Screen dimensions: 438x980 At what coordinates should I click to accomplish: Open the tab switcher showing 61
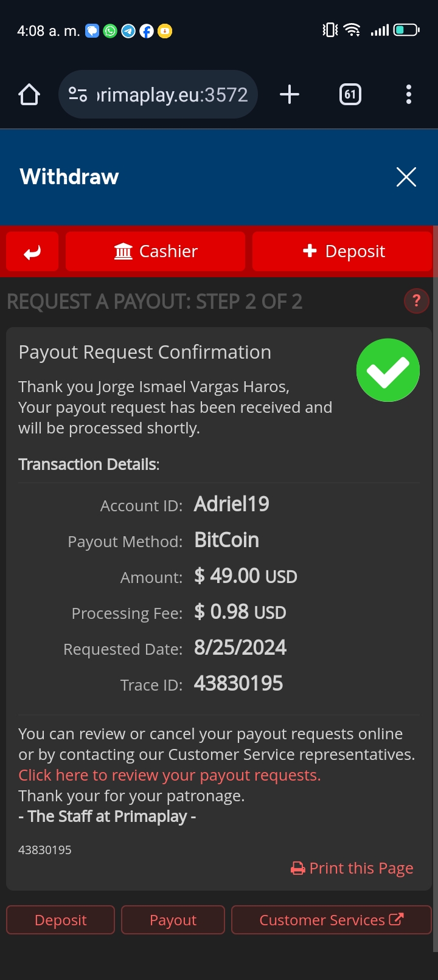[350, 95]
